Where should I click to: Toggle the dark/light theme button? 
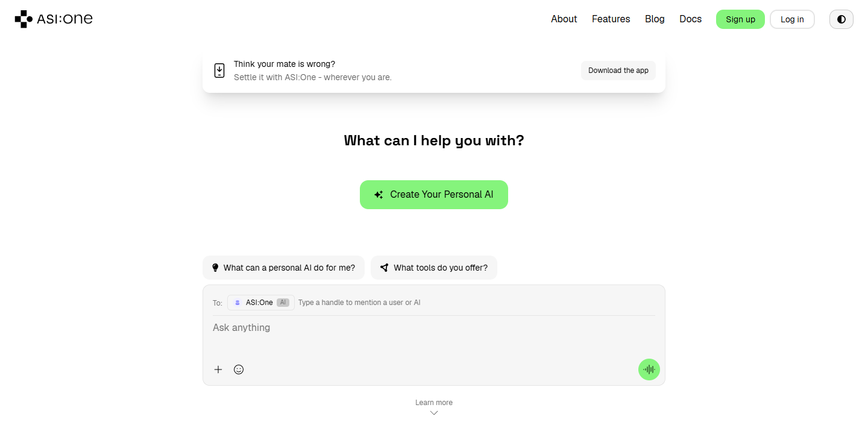click(841, 19)
